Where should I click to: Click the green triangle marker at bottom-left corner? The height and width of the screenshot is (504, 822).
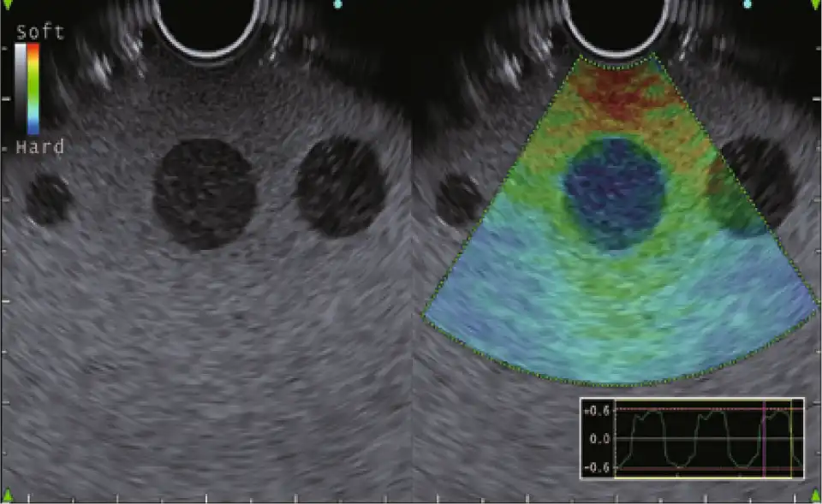pyautogui.click(x=8, y=495)
